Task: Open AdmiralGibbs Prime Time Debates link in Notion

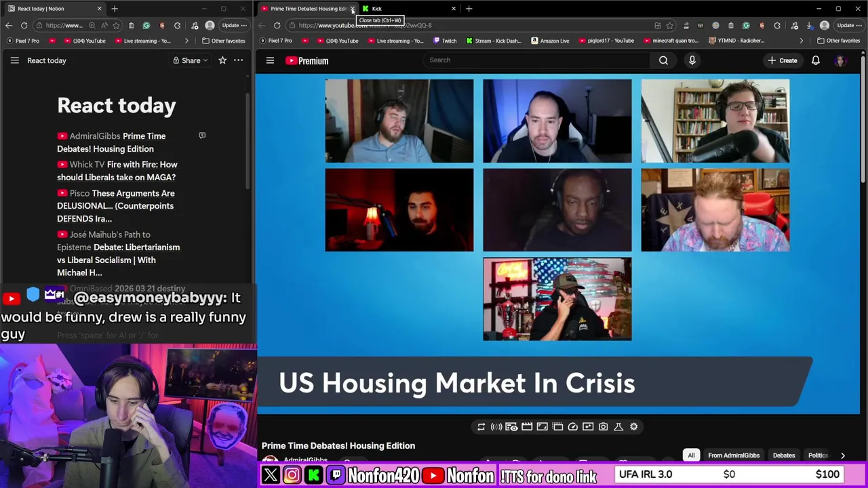Action: (111, 142)
